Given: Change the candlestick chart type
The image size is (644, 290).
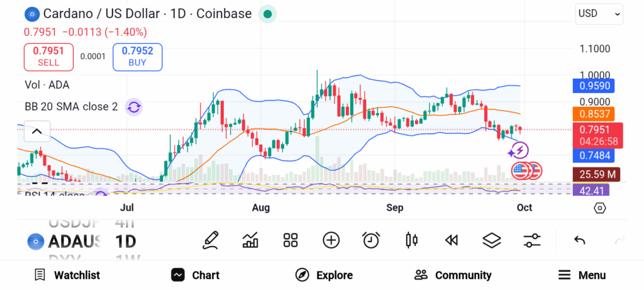Looking at the screenshot, I should pyautogui.click(x=412, y=240).
